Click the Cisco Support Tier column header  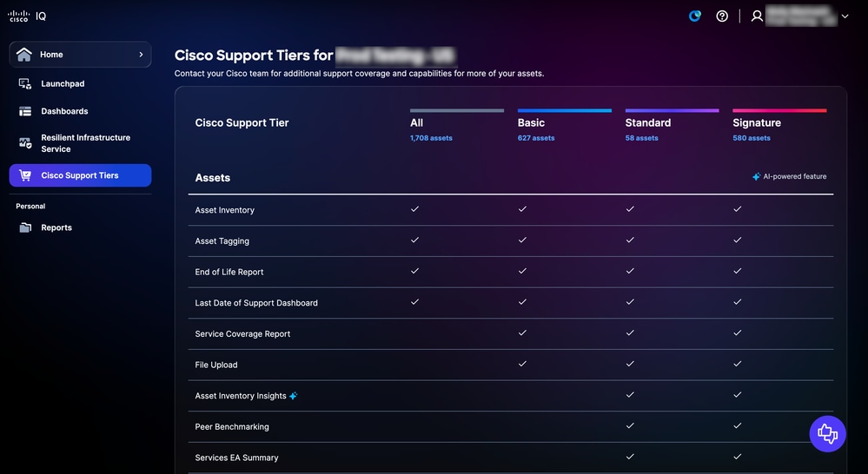[242, 122]
